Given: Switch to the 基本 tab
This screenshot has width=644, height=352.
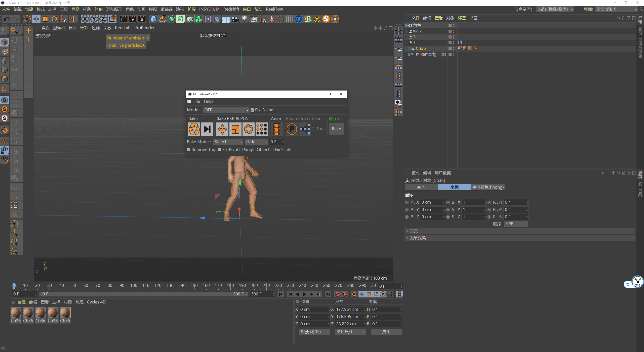Looking at the screenshot, I should tap(421, 187).
